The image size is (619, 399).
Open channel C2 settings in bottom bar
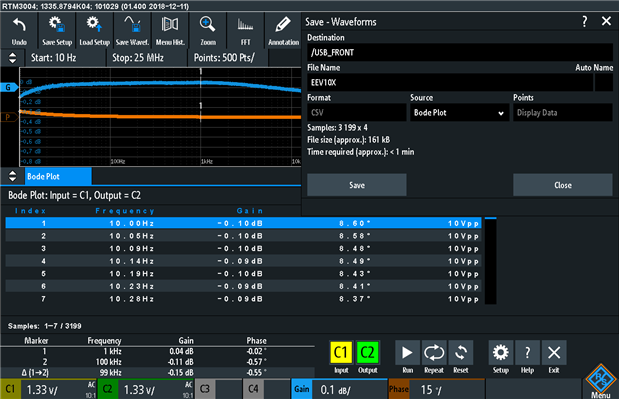tap(146, 389)
